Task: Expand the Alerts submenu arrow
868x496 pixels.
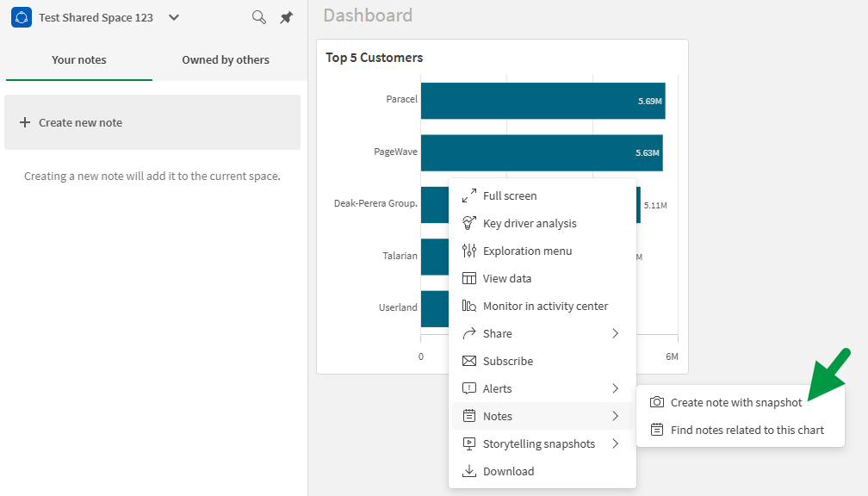Action: click(x=615, y=389)
